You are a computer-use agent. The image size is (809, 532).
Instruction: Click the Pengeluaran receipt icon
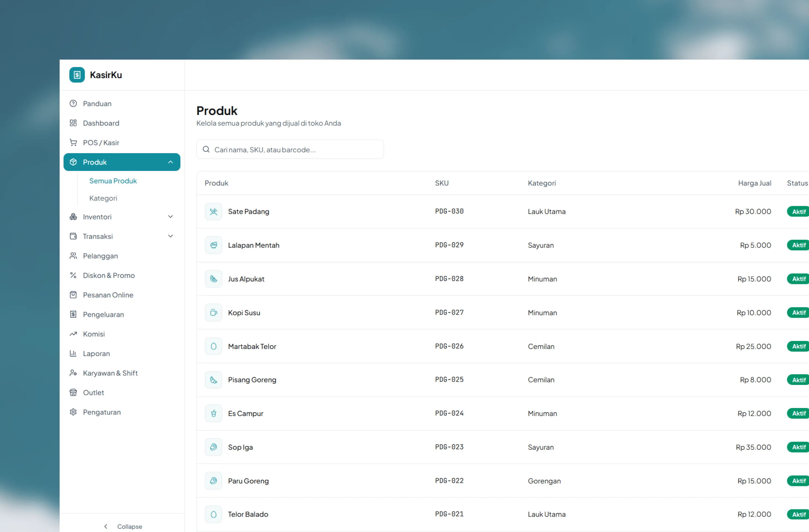pyautogui.click(x=73, y=314)
